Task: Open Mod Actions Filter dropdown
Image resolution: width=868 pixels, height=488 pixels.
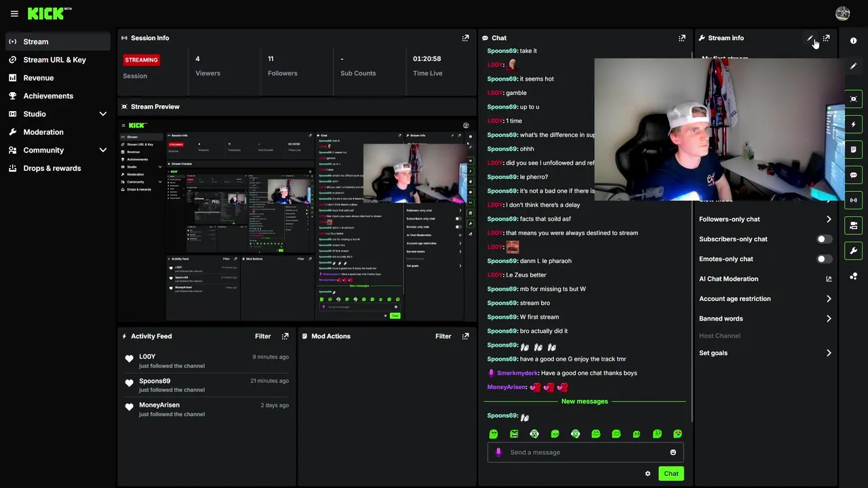Action: click(443, 336)
